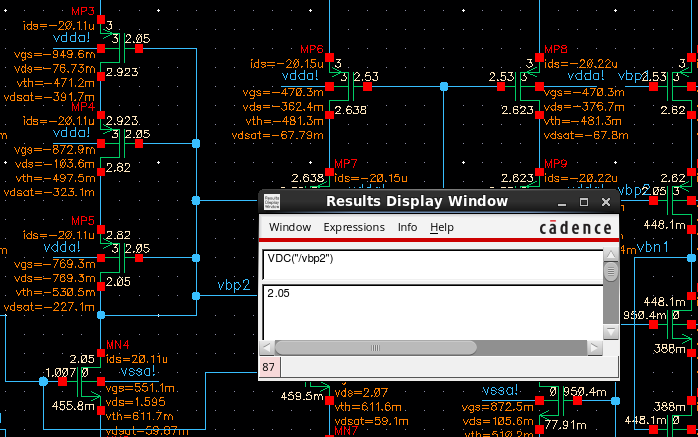Select the MP8 transistor label

click(x=556, y=49)
